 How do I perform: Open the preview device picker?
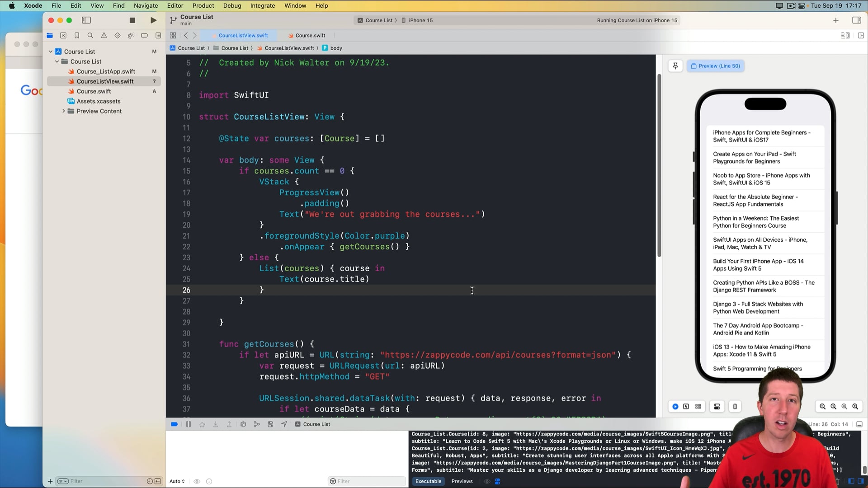pos(735,407)
